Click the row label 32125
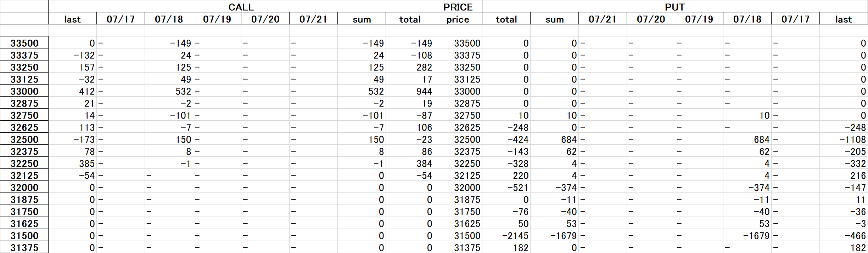This screenshot has width=868, height=253. point(24,175)
